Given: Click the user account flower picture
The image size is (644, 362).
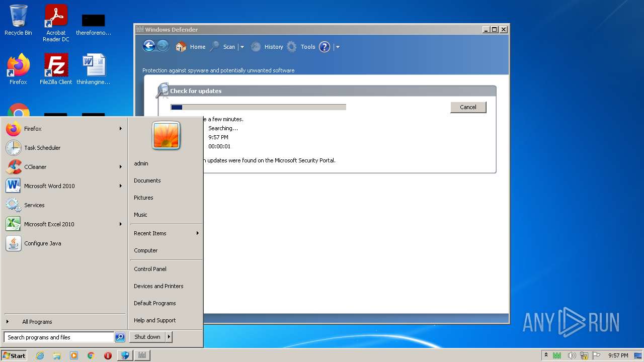Looking at the screenshot, I should click(166, 136).
